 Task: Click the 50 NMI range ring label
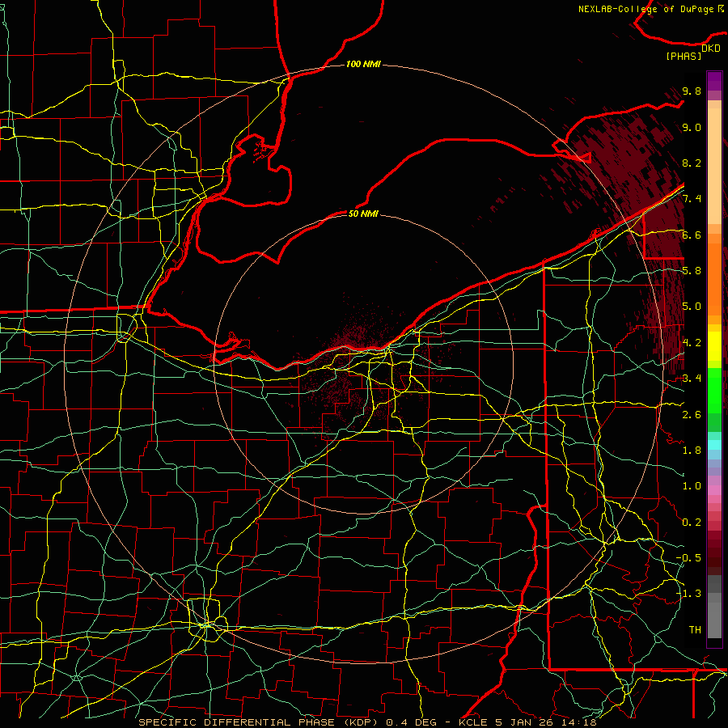[363, 214]
